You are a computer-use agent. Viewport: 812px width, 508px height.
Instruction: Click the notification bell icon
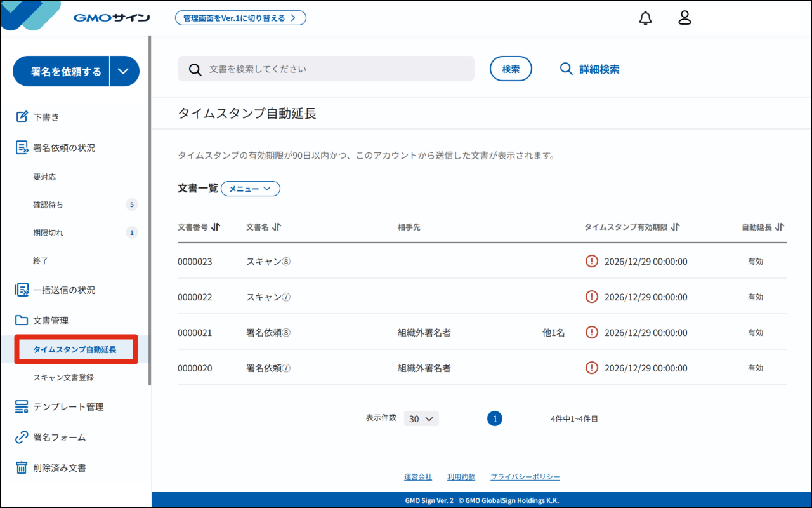pyautogui.click(x=645, y=18)
